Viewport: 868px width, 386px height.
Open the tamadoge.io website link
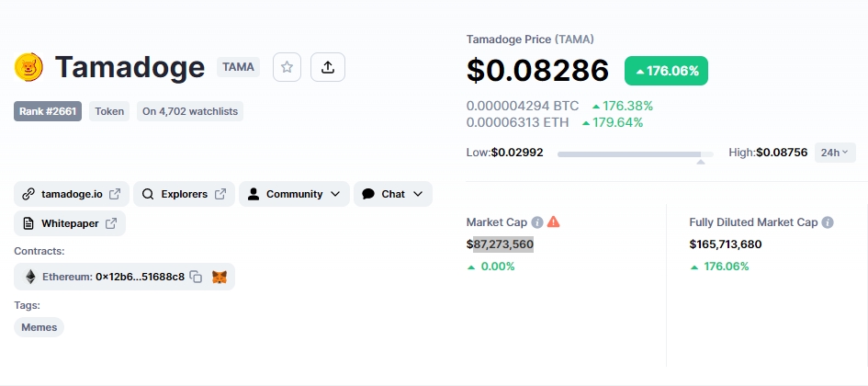tap(72, 194)
